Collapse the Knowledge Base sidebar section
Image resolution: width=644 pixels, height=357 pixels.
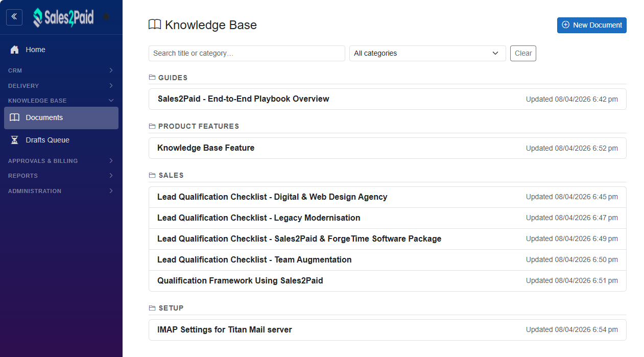pos(61,101)
